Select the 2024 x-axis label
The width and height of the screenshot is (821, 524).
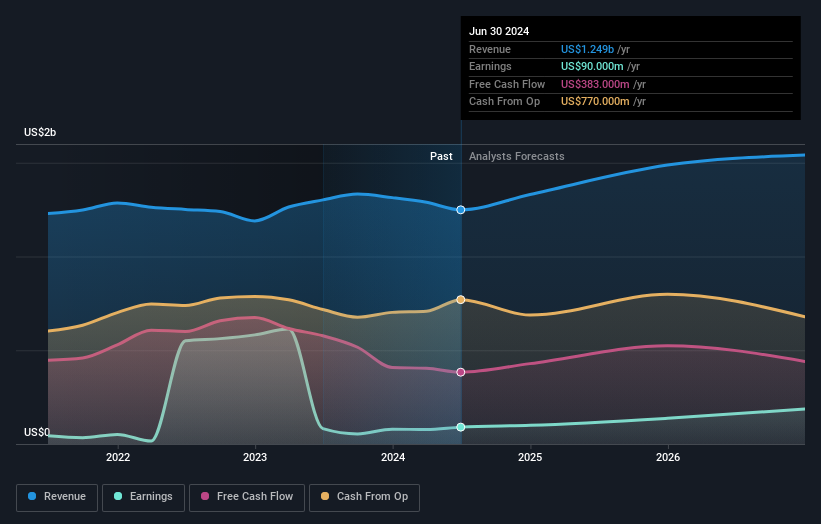(393, 457)
